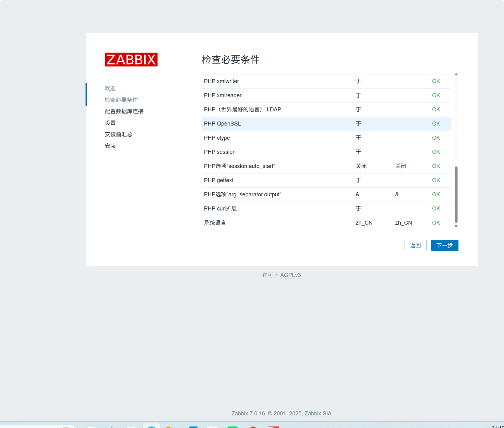Click the 检查必要条件 page heading
Image resolution: width=504 pixels, height=428 pixels.
[231, 59]
